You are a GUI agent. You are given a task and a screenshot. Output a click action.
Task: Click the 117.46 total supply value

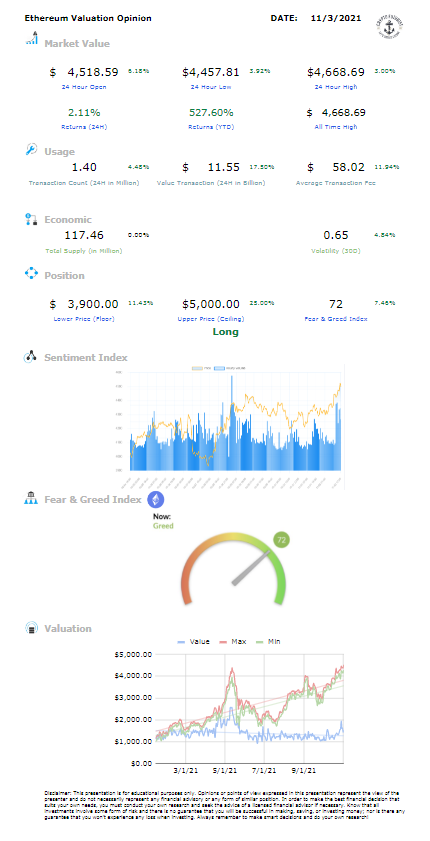pos(84,235)
